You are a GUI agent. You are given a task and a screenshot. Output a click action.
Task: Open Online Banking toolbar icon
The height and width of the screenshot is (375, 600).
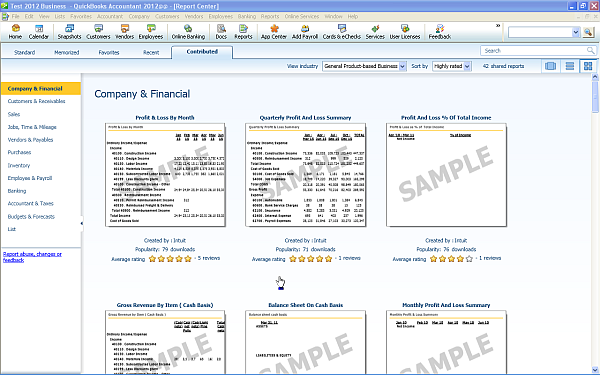pyautogui.click(x=188, y=32)
